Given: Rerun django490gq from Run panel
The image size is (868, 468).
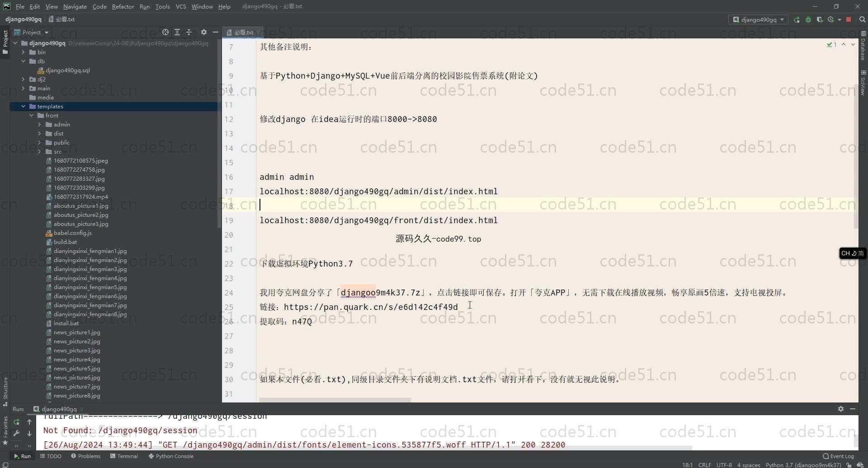Looking at the screenshot, I should tap(16, 421).
